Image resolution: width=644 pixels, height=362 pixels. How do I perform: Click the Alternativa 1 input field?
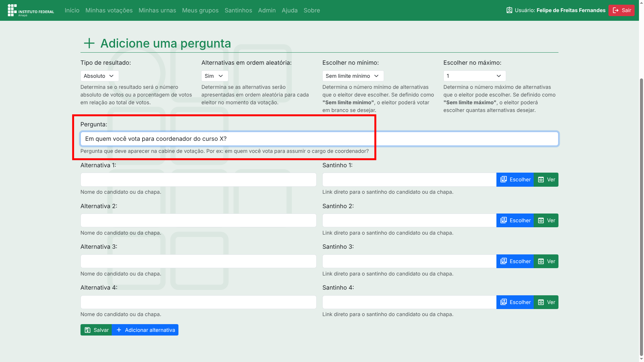click(x=198, y=180)
